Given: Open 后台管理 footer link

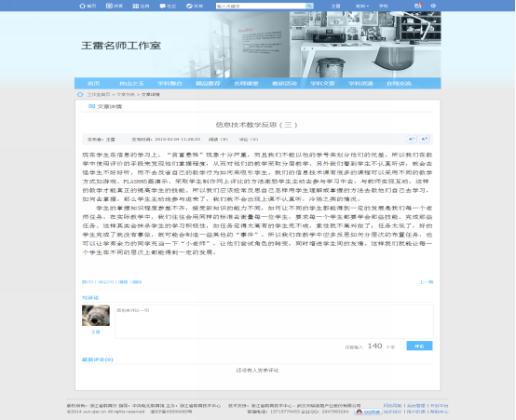Looking at the screenshot, I should pos(416,405).
